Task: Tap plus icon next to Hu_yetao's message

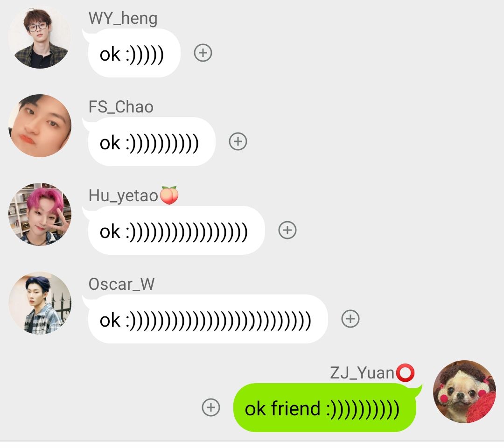Action: tap(287, 230)
